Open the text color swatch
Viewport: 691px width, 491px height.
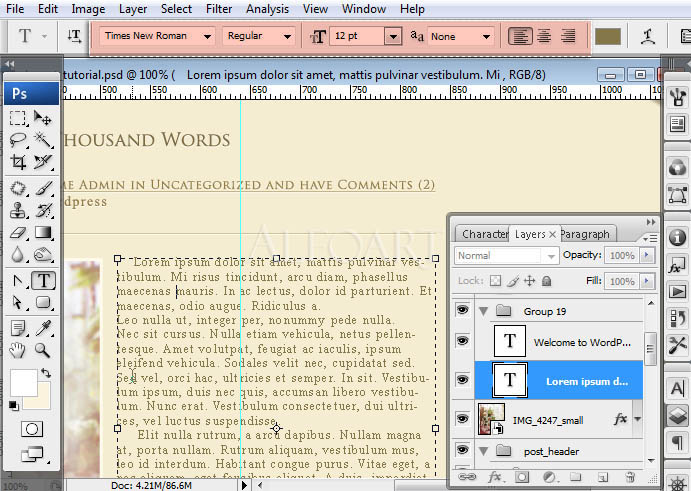pyautogui.click(x=608, y=37)
